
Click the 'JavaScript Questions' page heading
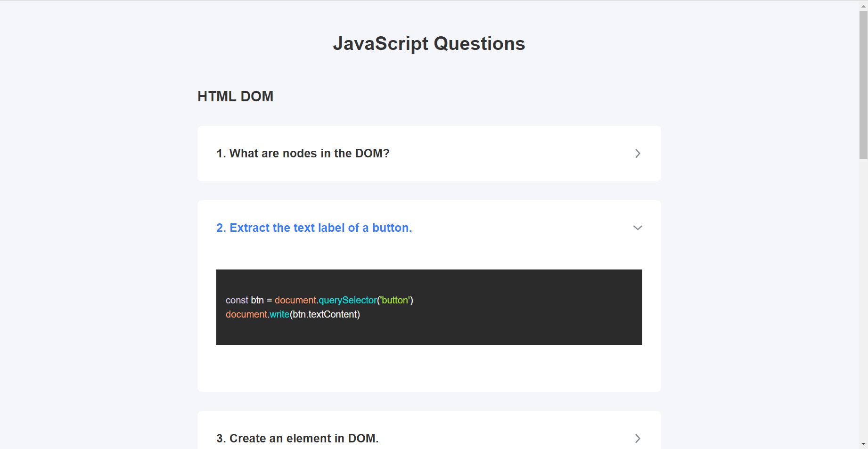coord(429,44)
